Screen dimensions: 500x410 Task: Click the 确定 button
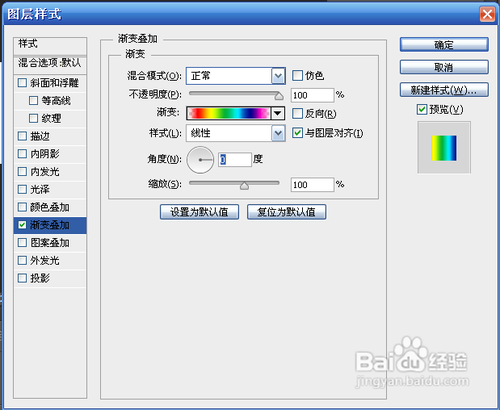(x=444, y=45)
